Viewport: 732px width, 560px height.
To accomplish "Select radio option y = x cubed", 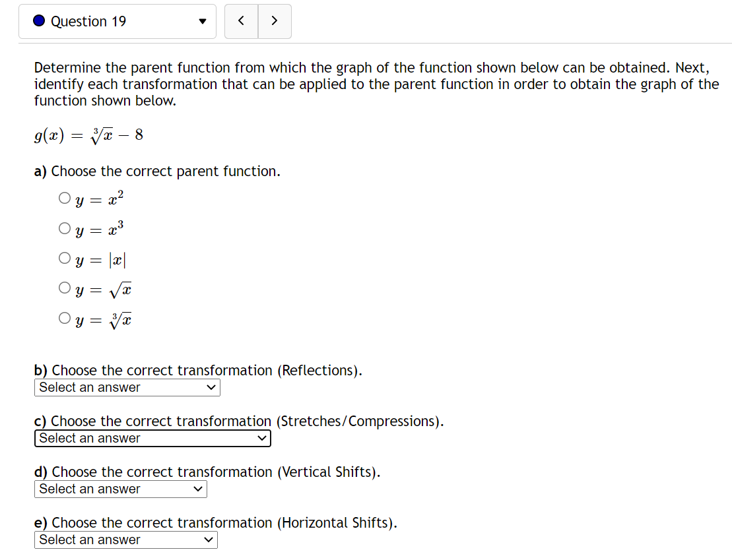I will click(x=65, y=227).
